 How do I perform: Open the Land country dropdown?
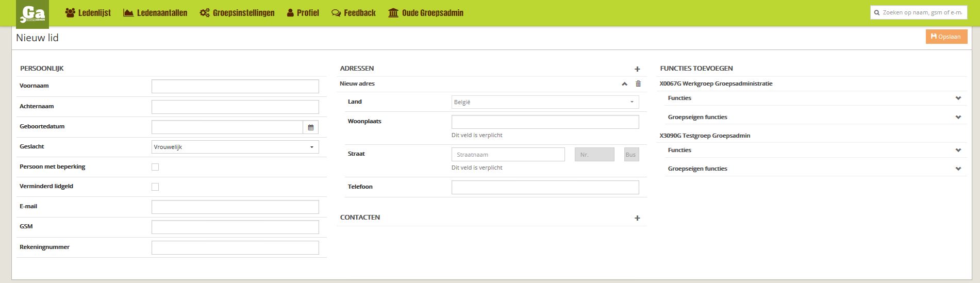[545, 102]
